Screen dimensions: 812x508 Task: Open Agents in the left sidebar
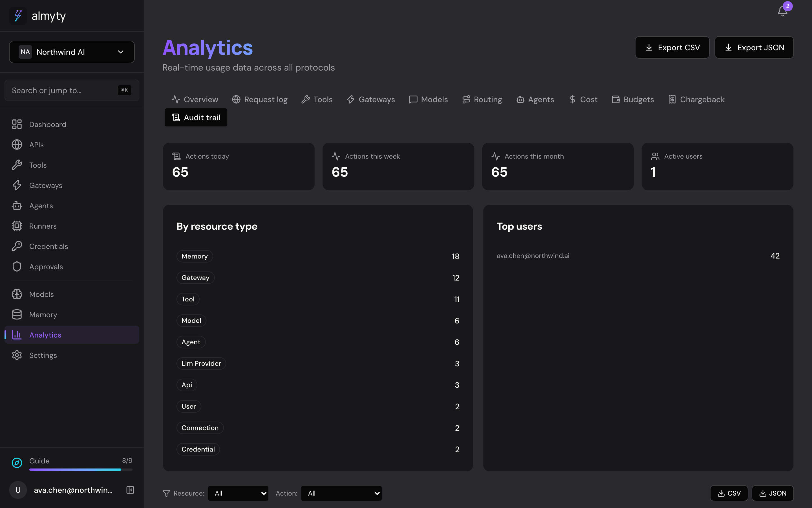click(x=72, y=206)
